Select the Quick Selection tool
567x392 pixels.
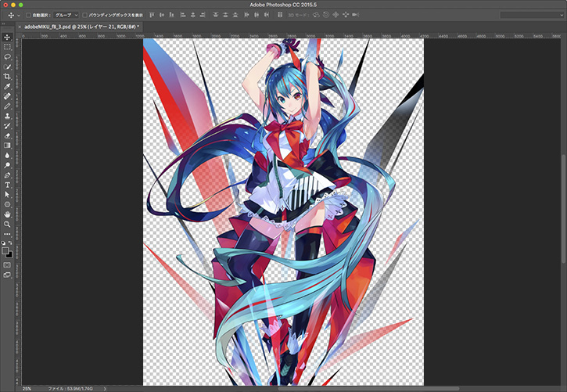click(x=7, y=67)
